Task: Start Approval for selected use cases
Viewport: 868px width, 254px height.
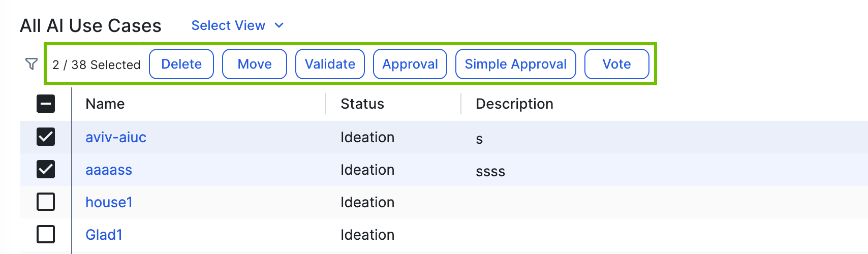Action: point(410,64)
